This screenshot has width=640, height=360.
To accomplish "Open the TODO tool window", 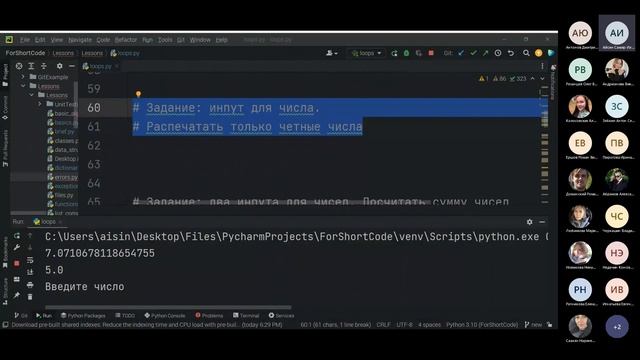I will click(125, 316).
